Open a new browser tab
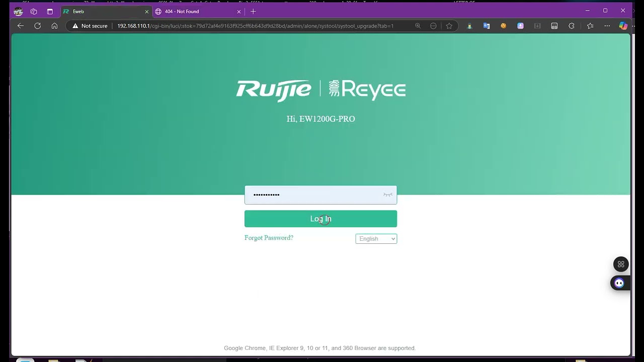This screenshot has height=362, width=644. coord(253,11)
